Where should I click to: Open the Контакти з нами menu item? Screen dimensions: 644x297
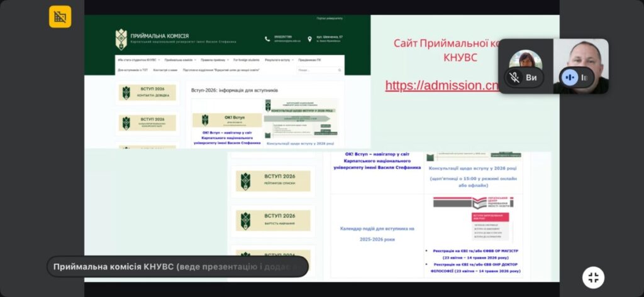point(165,70)
